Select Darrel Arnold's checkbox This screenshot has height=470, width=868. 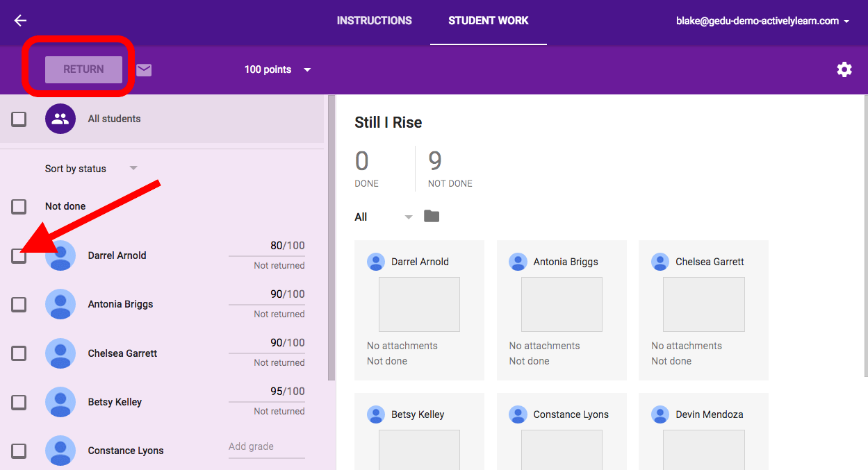click(x=19, y=255)
